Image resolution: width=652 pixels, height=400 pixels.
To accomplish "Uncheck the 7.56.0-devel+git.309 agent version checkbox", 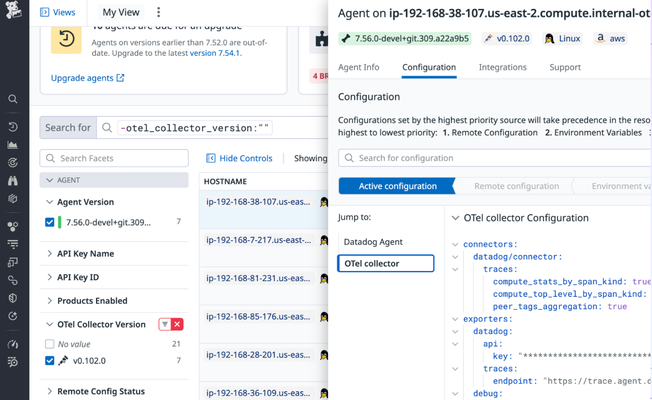I will (x=50, y=222).
